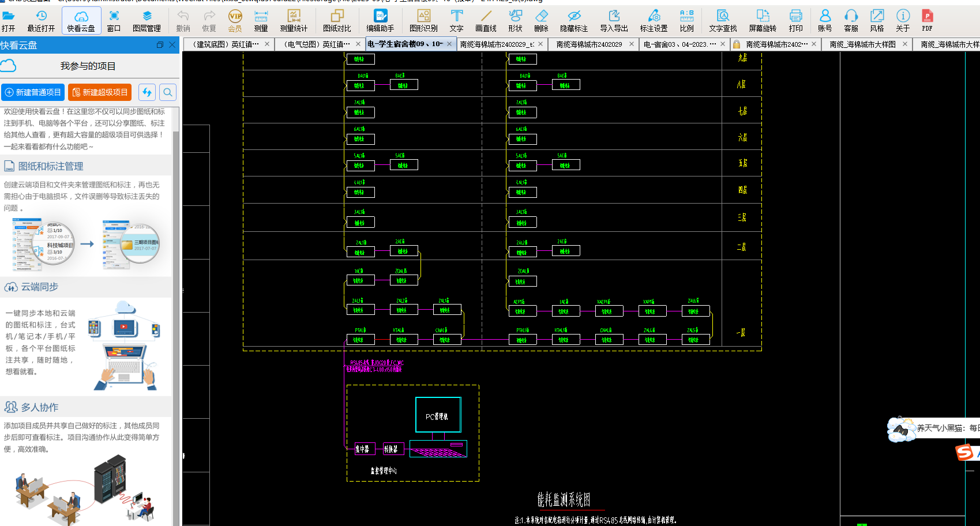This screenshot has height=526, width=980.
Task: Click the 恢复 redo icon
Action: (209, 21)
